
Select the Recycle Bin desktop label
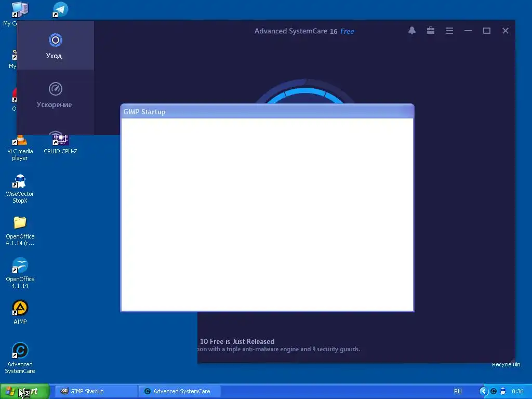point(506,364)
